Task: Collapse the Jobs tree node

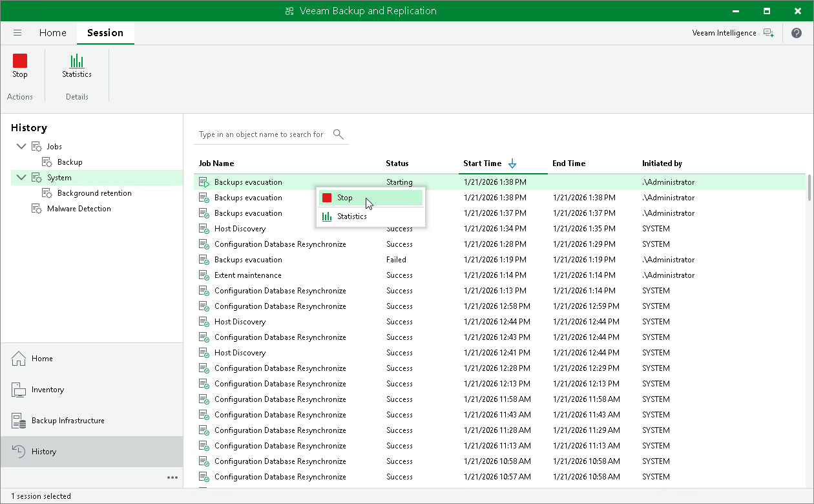Action: (x=21, y=147)
